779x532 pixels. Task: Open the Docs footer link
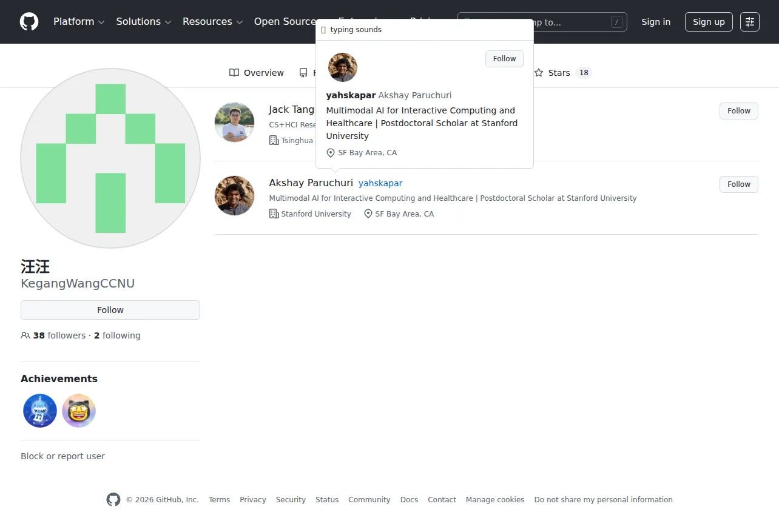click(x=409, y=500)
